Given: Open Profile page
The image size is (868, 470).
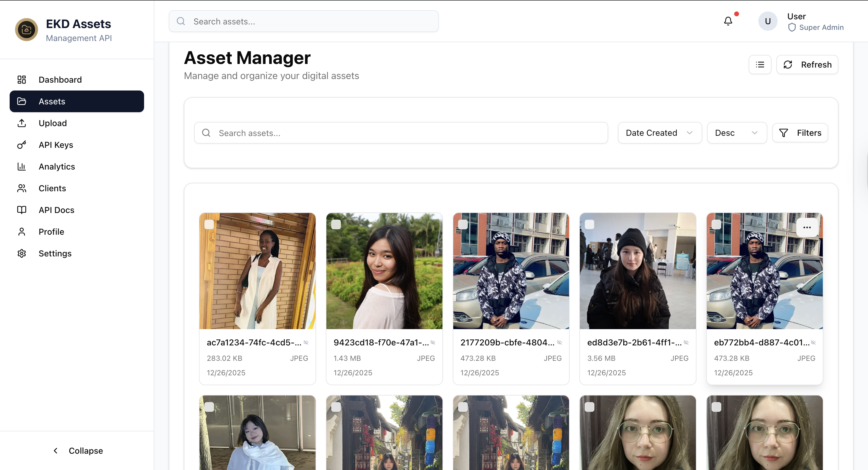Looking at the screenshot, I should pyautogui.click(x=77, y=232).
